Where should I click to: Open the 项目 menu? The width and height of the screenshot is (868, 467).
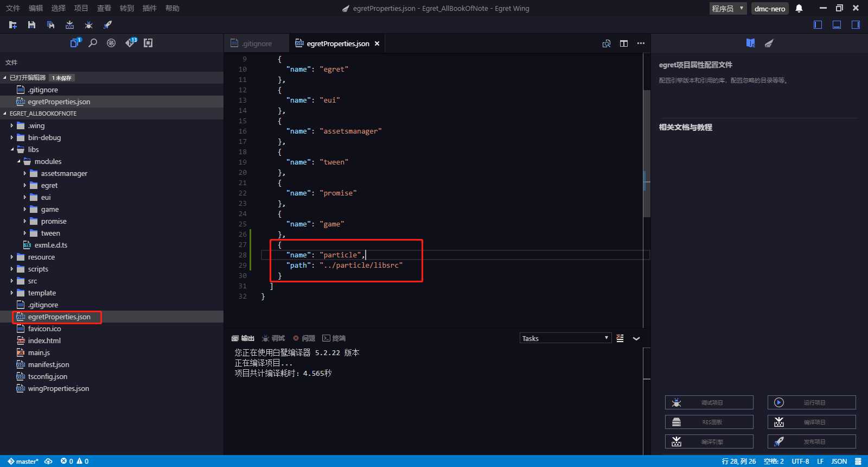pyautogui.click(x=81, y=8)
